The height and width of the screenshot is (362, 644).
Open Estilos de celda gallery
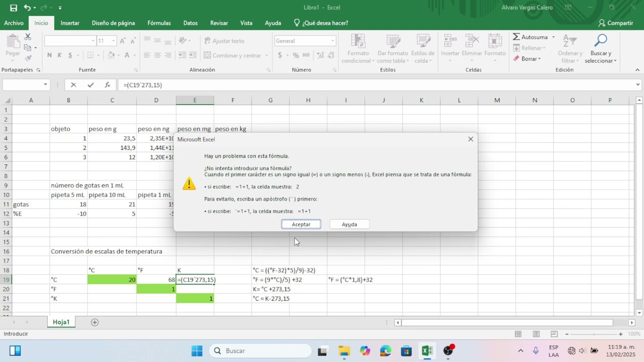(x=423, y=49)
